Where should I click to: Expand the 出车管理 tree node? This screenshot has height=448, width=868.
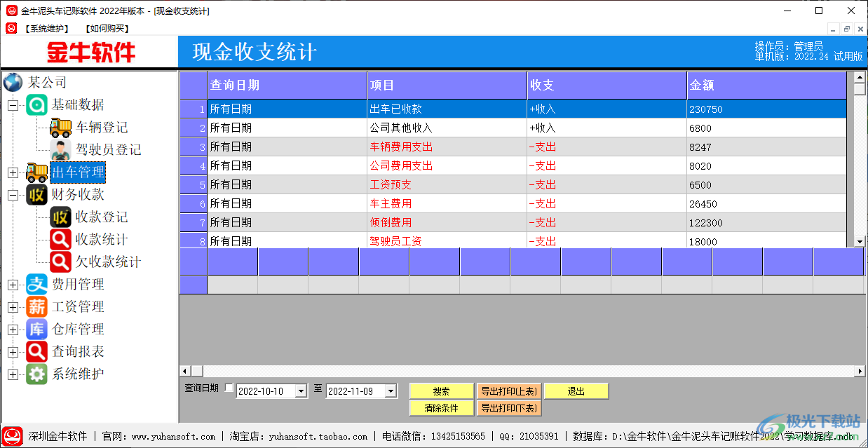pos(13,172)
